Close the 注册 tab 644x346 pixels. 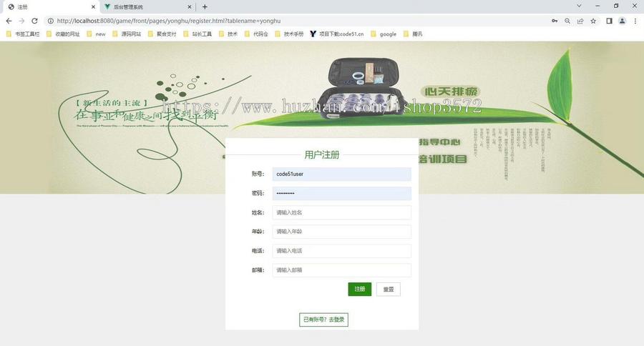coord(93,7)
